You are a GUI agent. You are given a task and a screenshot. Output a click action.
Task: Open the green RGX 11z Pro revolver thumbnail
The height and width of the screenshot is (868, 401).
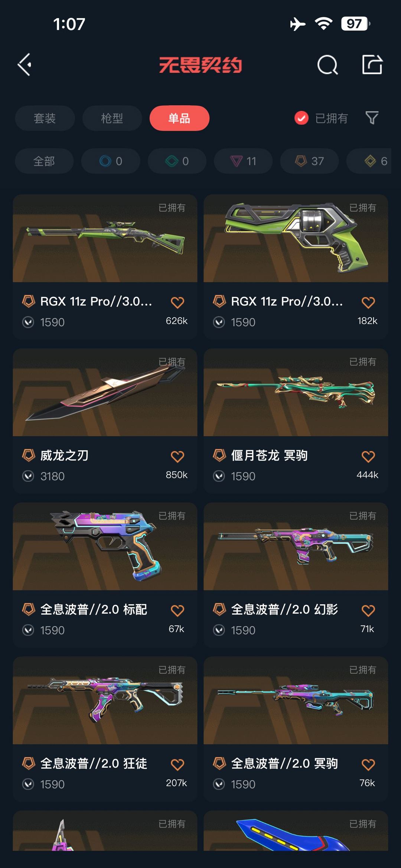[296, 238]
